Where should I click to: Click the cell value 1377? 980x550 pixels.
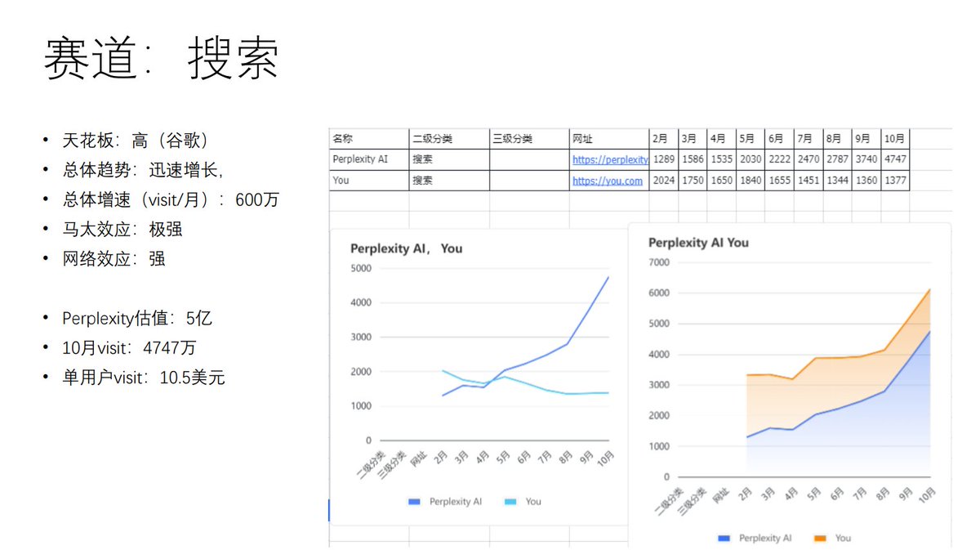(895, 181)
